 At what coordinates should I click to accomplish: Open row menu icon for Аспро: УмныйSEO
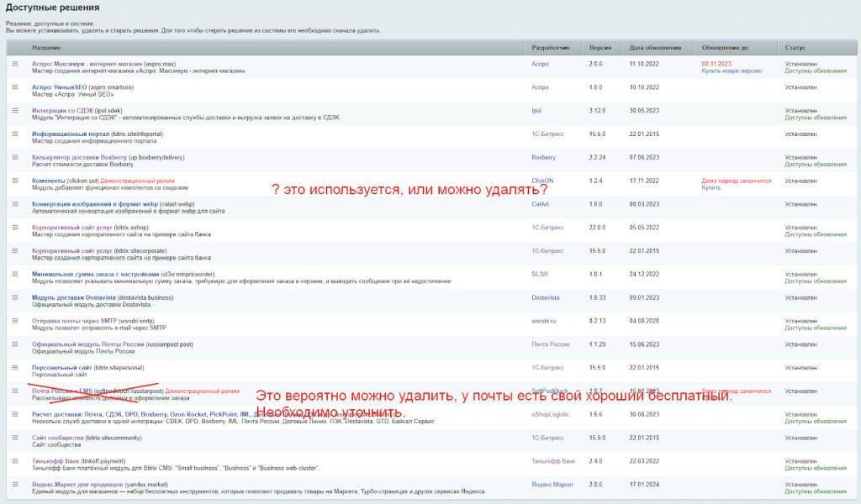[15, 87]
